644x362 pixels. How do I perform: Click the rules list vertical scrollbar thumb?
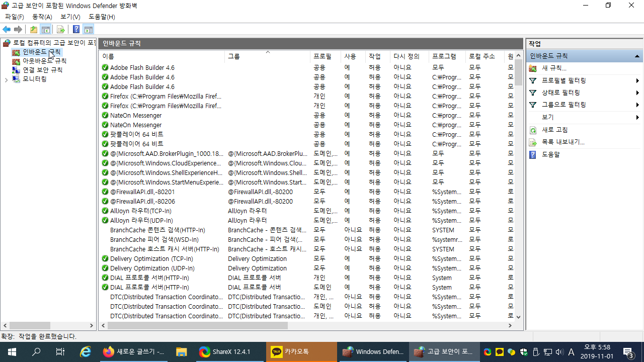(518, 72)
